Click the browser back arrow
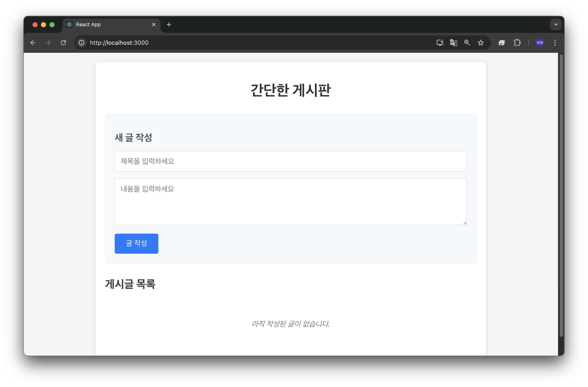Image resolution: width=588 pixels, height=387 pixels. (33, 43)
